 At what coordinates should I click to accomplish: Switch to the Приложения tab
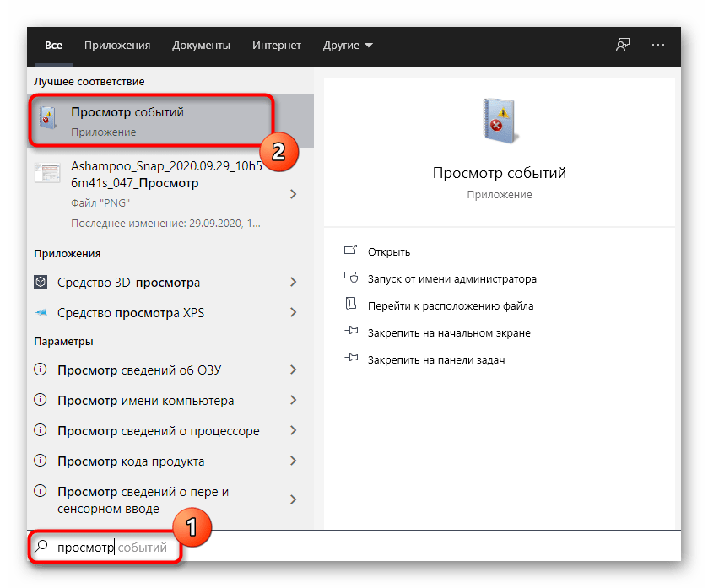(x=117, y=46)
